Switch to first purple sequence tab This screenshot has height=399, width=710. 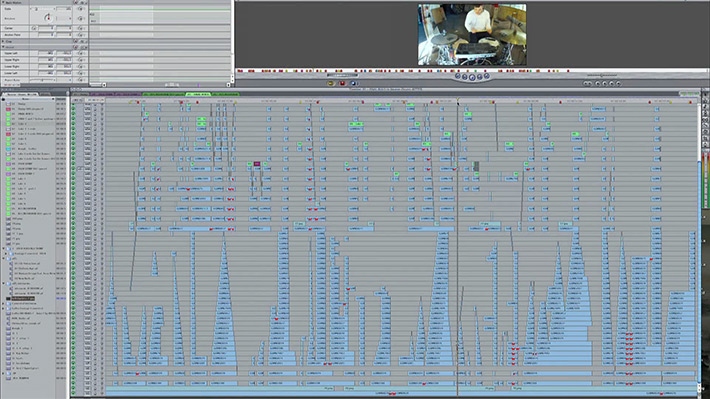point(102,94)
